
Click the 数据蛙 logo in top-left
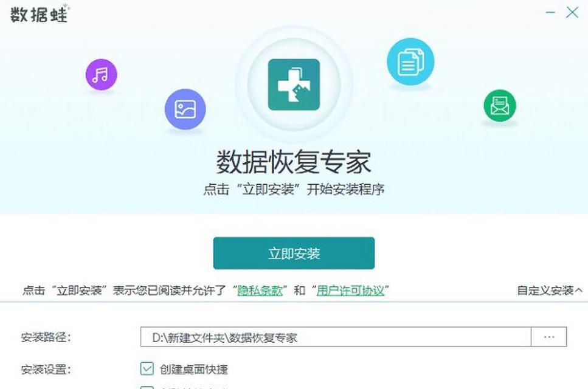point(40,14)
